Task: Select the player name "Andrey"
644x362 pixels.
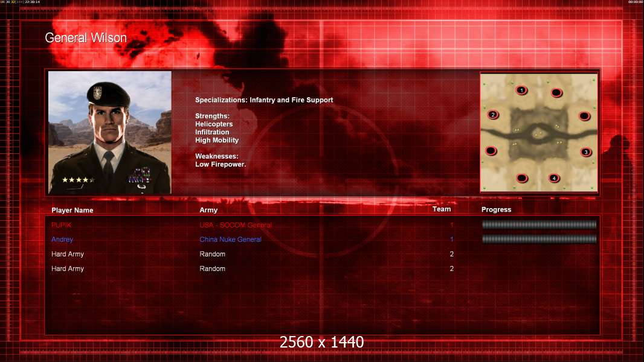Action: click(x=62, y=240)
